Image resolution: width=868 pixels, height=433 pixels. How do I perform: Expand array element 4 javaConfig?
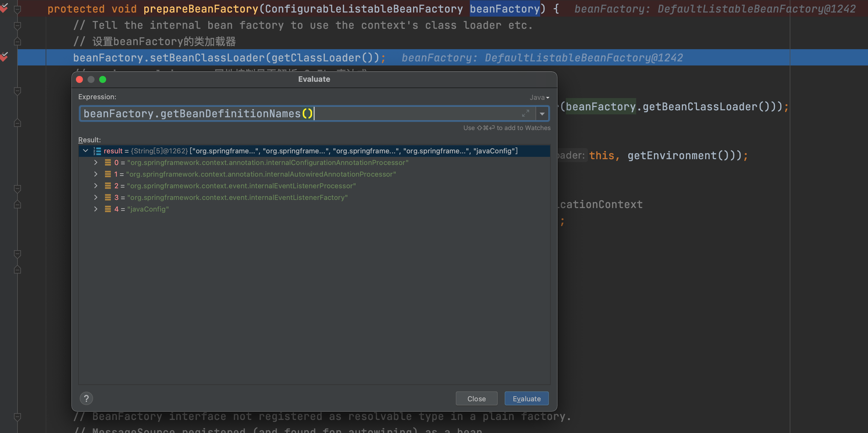pos(96,209)
